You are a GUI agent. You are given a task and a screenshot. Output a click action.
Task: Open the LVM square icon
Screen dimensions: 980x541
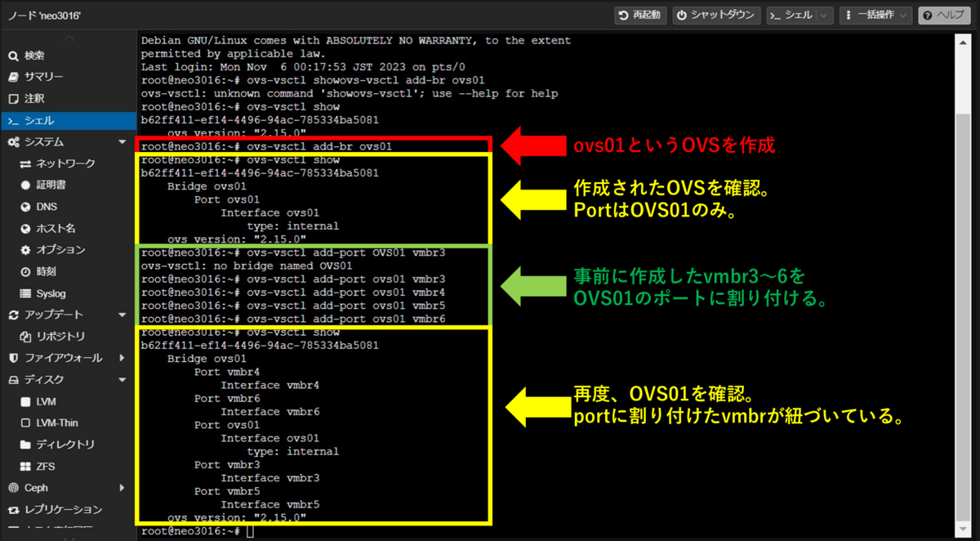(25, 402)
